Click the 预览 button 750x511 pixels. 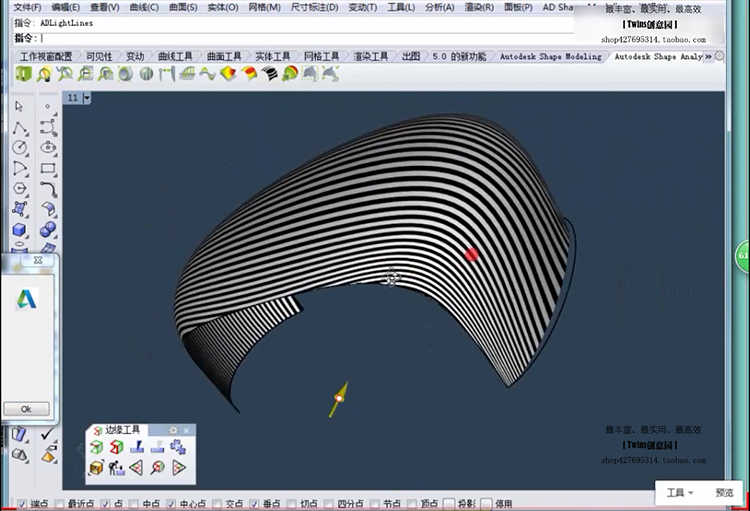click(724, 493)
